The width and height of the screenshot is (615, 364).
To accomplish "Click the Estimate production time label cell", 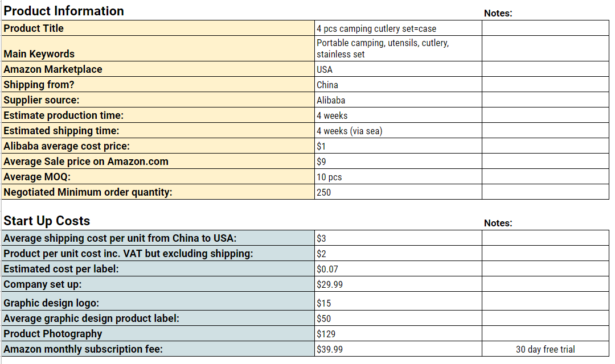I will click(x=158, y=115).
